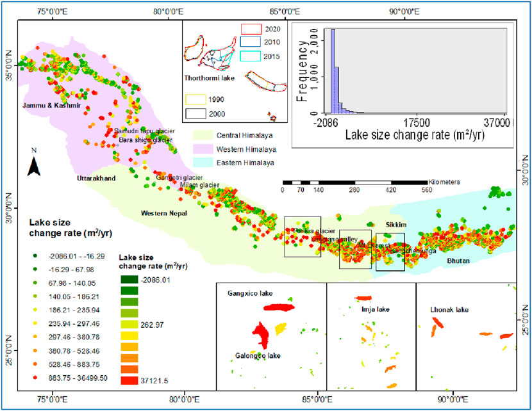Click the dark green ramp swatch labeled -2086.01
This screenshot has width=532, height=411.
[x=129, y=280]
